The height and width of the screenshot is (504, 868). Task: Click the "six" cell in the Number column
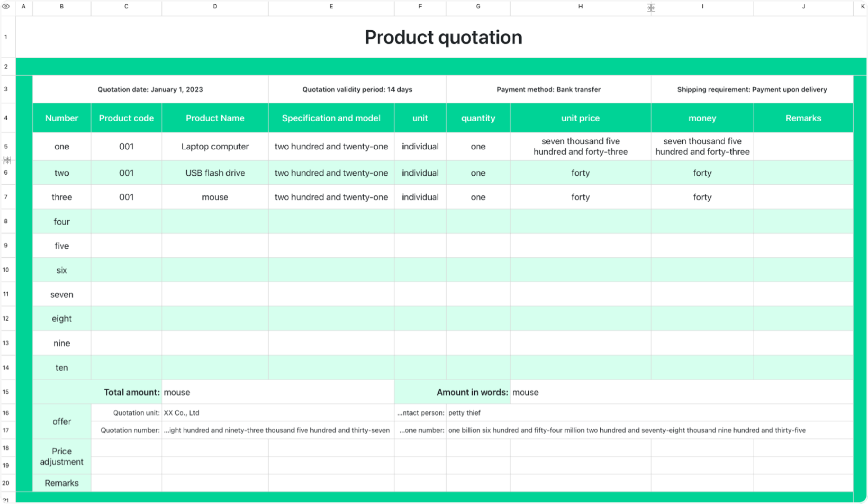tap(62, 270)
